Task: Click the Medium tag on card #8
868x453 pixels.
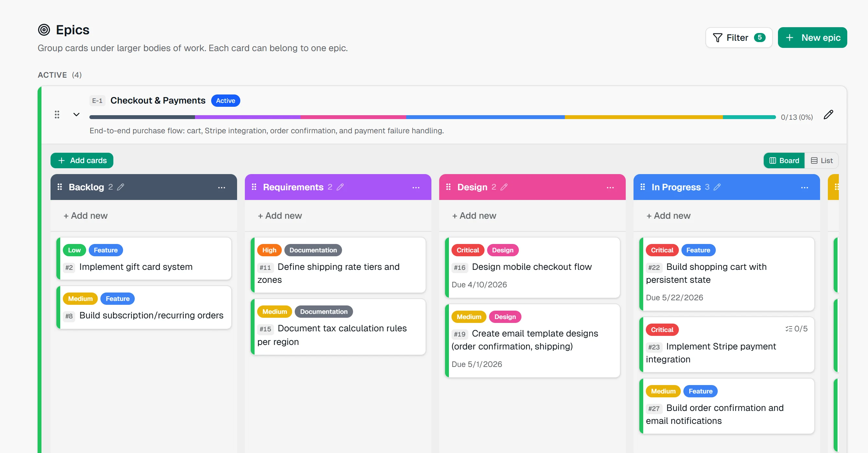Action: [80, 299]
